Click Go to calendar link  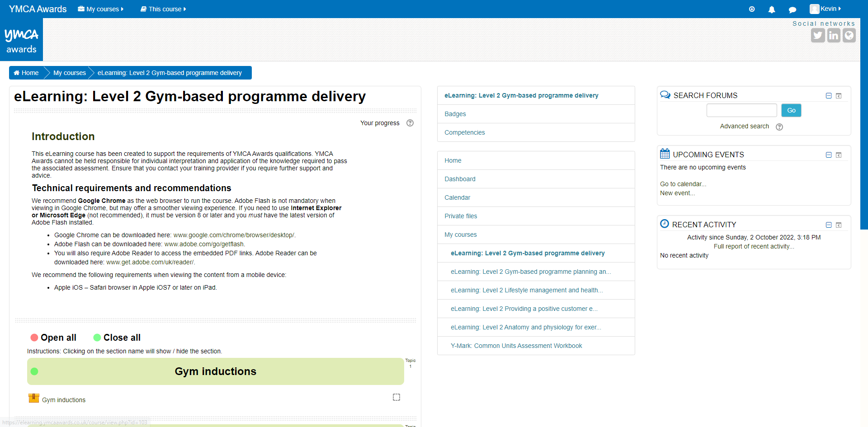pos(683,184)
